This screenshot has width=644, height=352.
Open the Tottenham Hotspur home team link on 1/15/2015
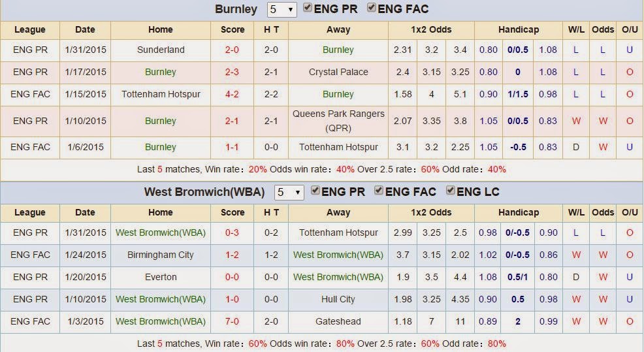tap(161, 94)
